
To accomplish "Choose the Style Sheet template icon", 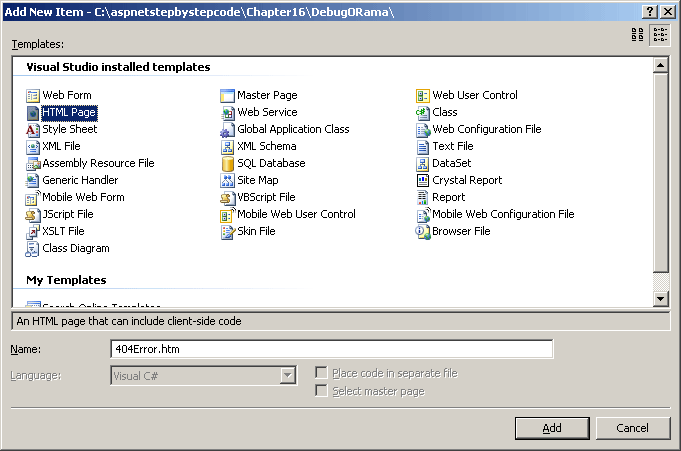I will pyautogui.click(x=33, y=129).
